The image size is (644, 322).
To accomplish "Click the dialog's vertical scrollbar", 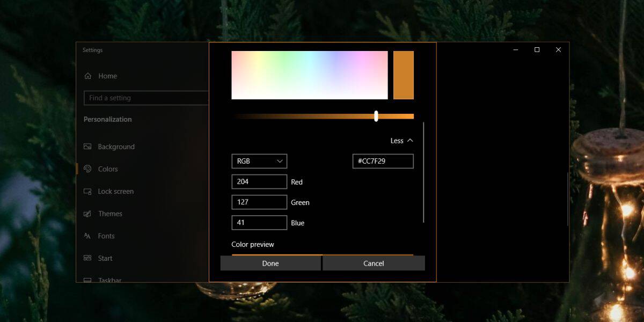I will tap(424, 172).
